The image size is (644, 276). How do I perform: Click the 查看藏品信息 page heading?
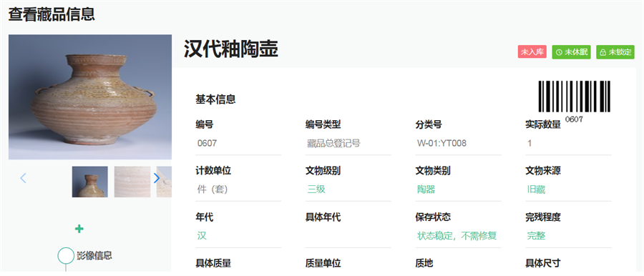[x=52, y=14]
